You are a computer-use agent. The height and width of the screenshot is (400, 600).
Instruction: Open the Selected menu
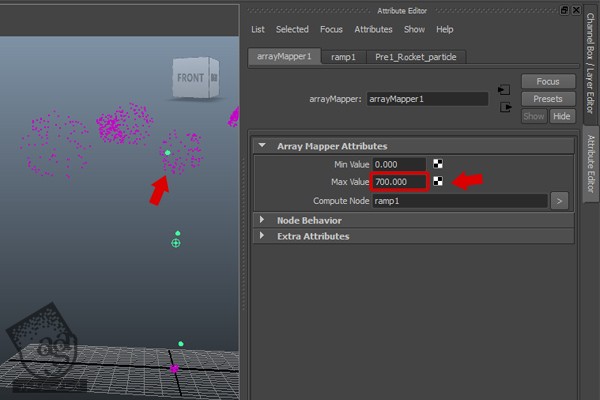pyautogui.click(x=292, y=30)
